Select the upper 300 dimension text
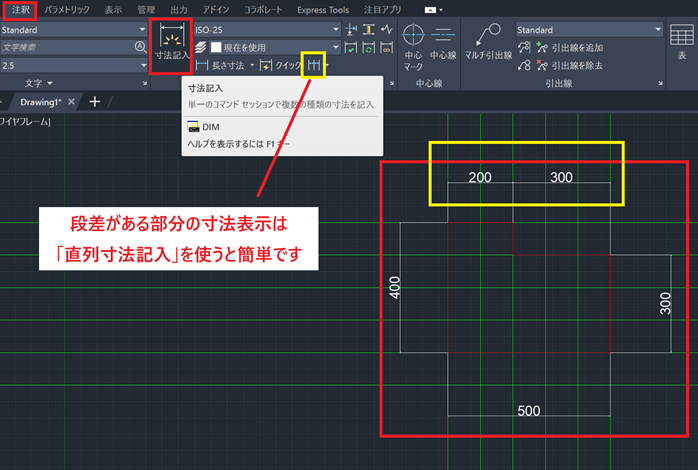Image resolution: width=698 pixels, height=470 pixels. [x=561, y=178]
